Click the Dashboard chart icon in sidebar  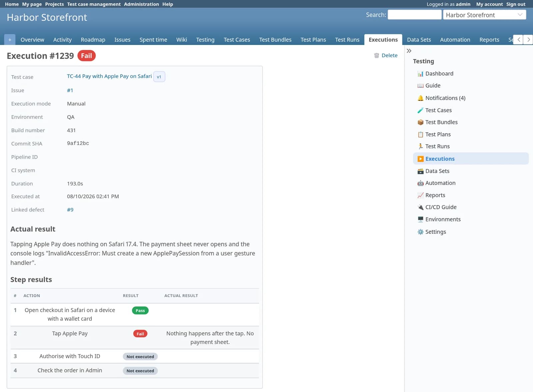(420, 74)
